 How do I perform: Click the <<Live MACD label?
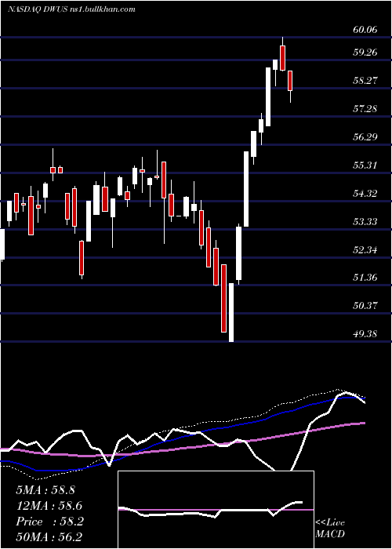(330, 528)
